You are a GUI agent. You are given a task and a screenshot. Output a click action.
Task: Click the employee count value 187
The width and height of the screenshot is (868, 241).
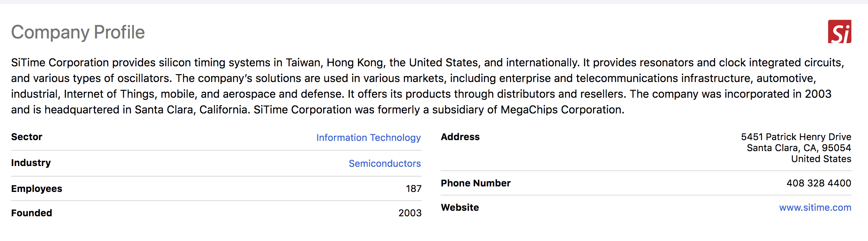[x=413, y=189]
